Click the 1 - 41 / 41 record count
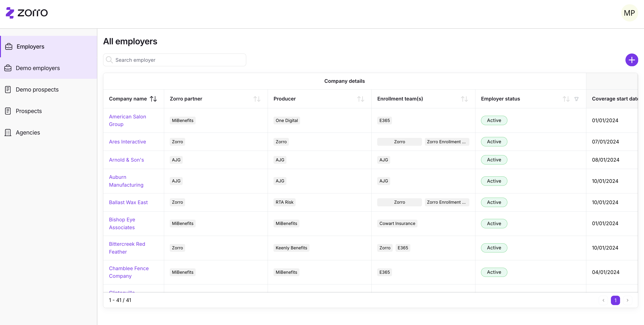Viewport: 644px width, 325px height. click(120, 300)
